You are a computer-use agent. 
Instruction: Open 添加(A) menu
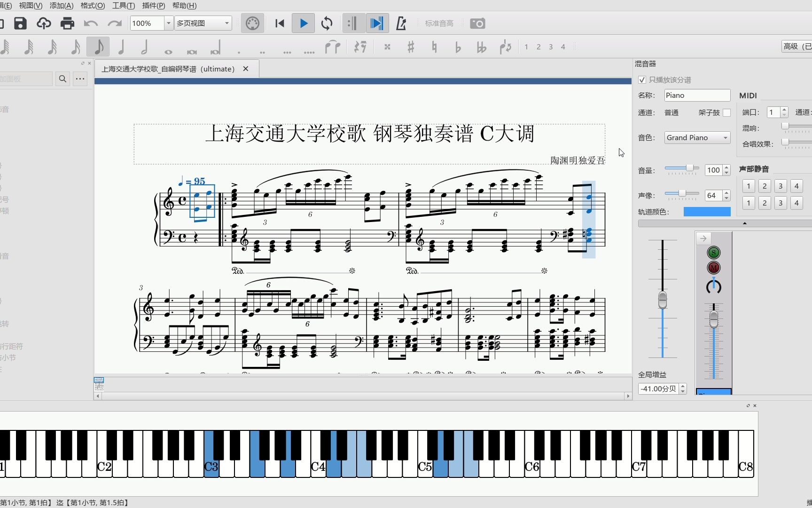point(62,6)
